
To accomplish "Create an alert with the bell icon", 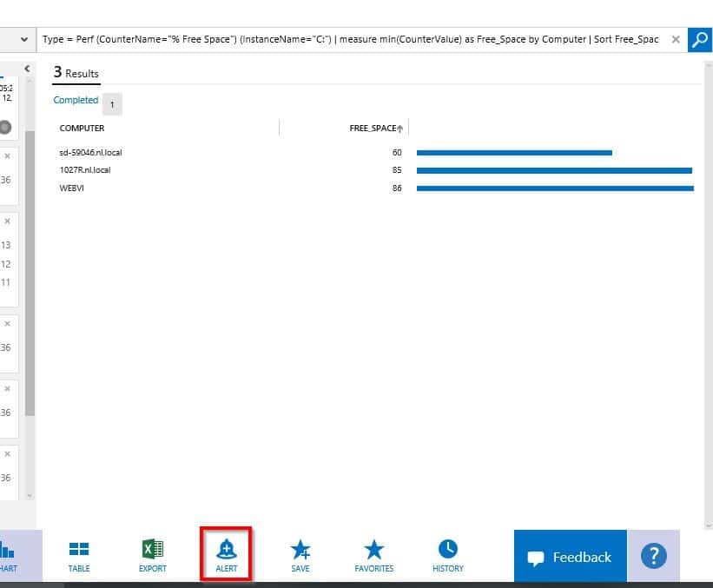I will [226, 554].
